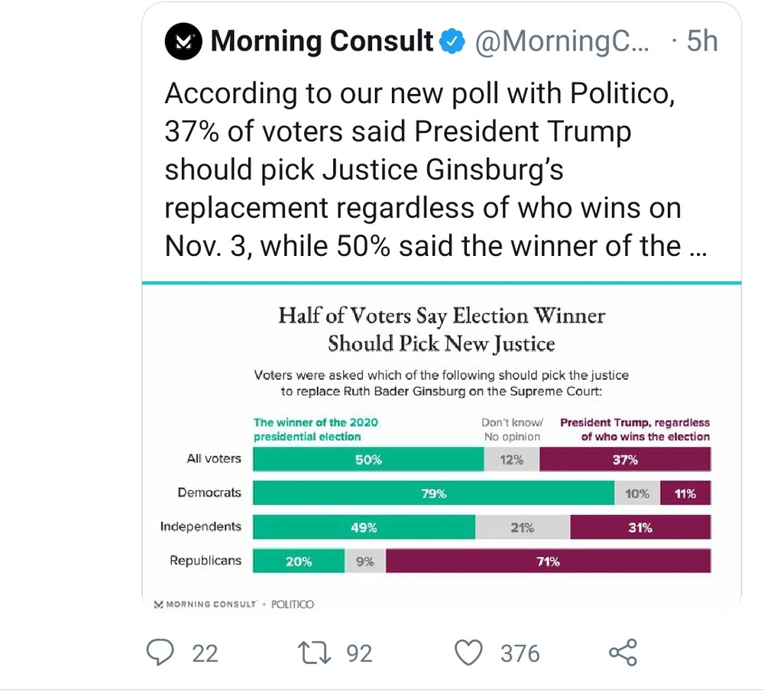Click the blue verified badge

click(x=452, y=41)
